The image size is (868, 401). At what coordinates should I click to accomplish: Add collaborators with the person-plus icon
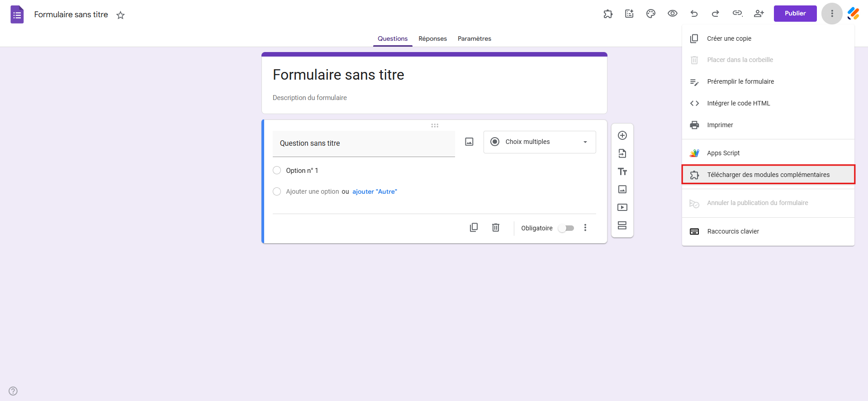[759, 14]
